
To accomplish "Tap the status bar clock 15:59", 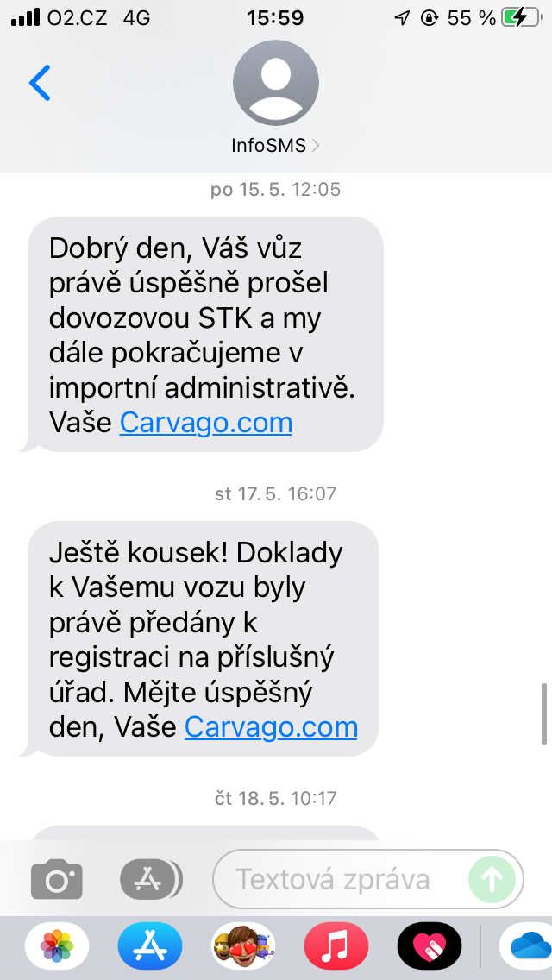I will (276, 18).
